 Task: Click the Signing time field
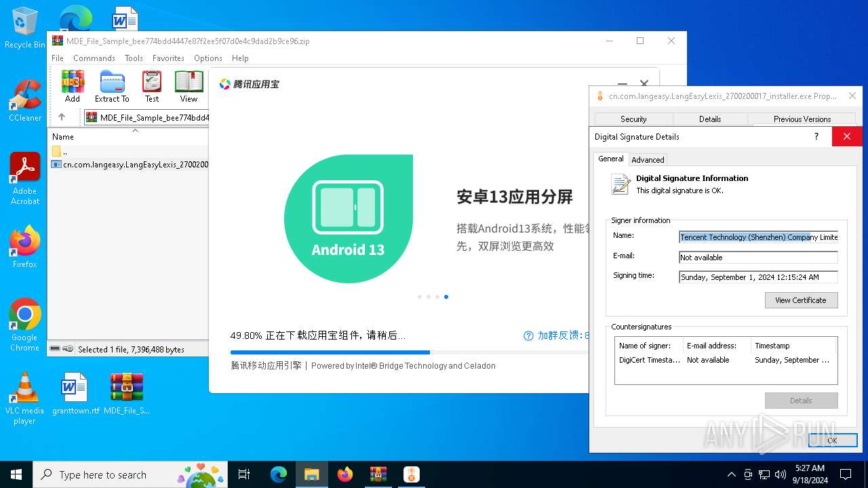(x=758, y=277)
